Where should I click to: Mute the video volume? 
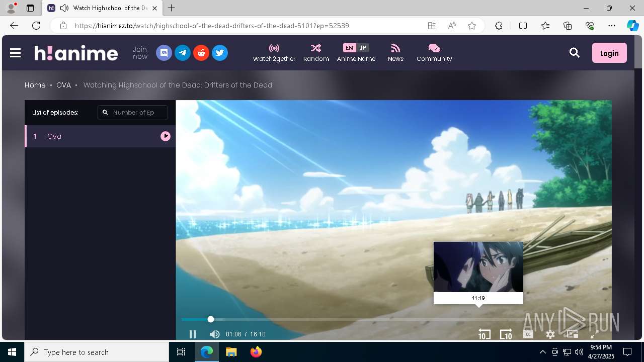(x=214, y=334)
